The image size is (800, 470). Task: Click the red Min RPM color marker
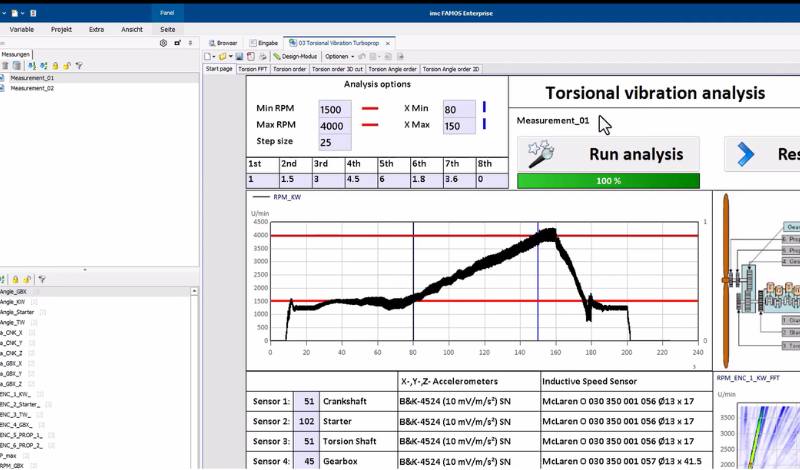pyautogui.click(x=369, y=108)
